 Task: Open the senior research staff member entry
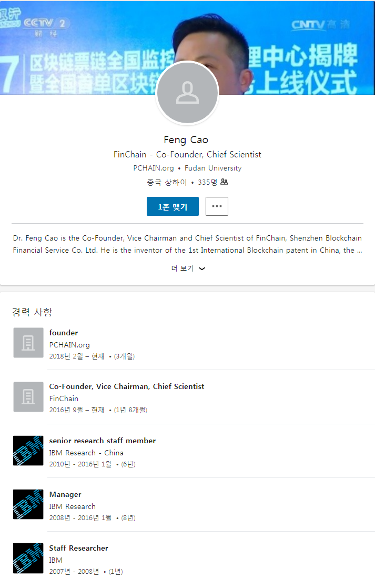click(103, 441)
